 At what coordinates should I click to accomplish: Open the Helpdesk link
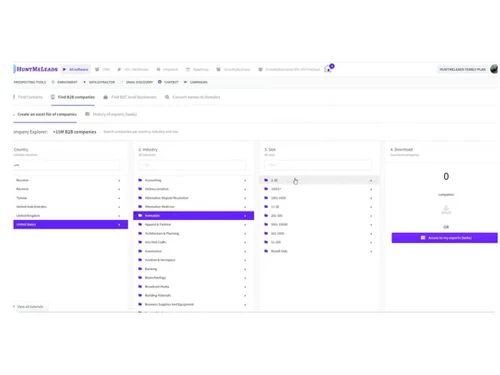167,69
